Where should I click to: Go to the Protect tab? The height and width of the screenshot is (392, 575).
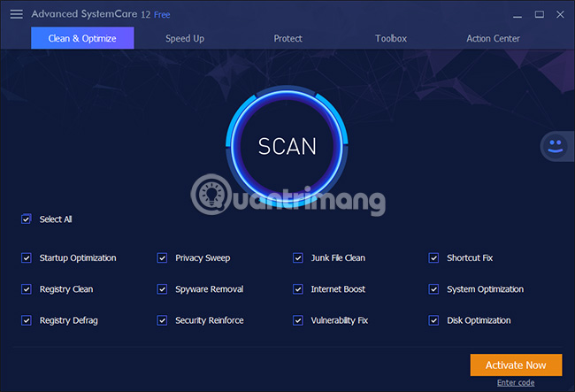point(287,39)
